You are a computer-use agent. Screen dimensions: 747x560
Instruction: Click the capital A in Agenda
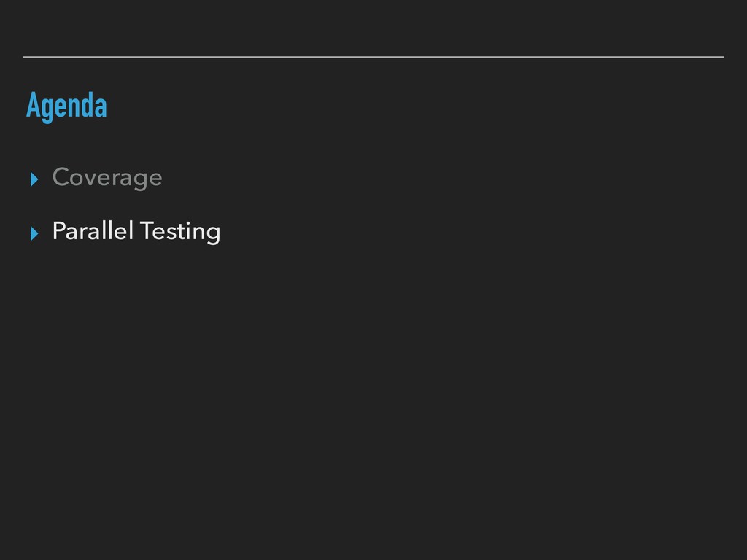pos(33,104)
